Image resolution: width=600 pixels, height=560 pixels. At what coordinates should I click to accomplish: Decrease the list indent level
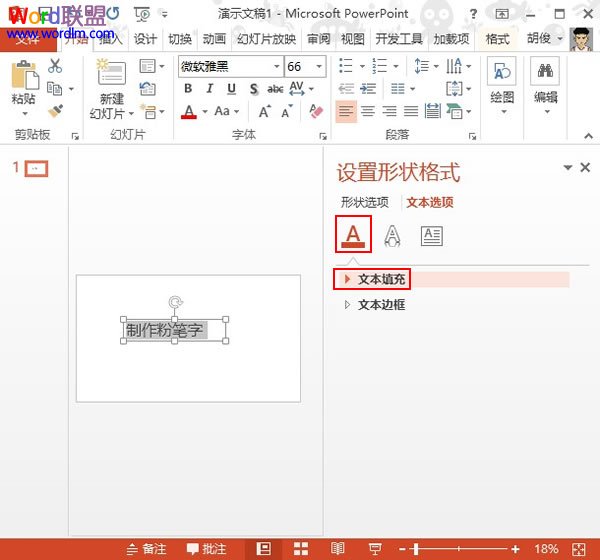pyautogui.click(x=346, y=89)
